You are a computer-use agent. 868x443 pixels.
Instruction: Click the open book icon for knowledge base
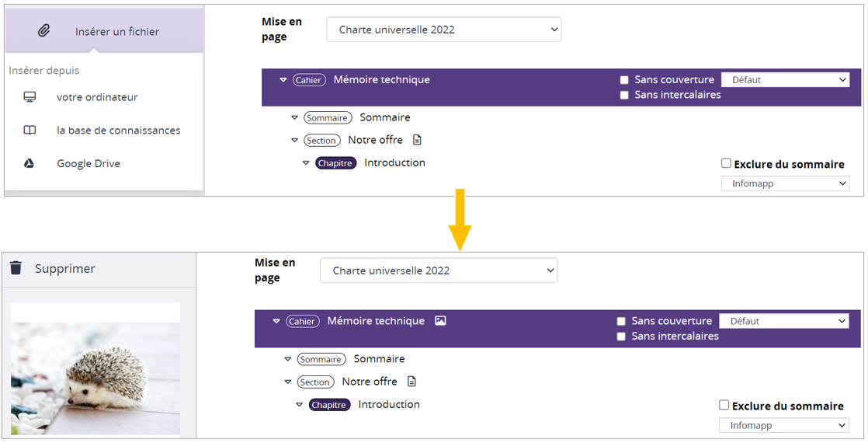(x=30, y=131)
